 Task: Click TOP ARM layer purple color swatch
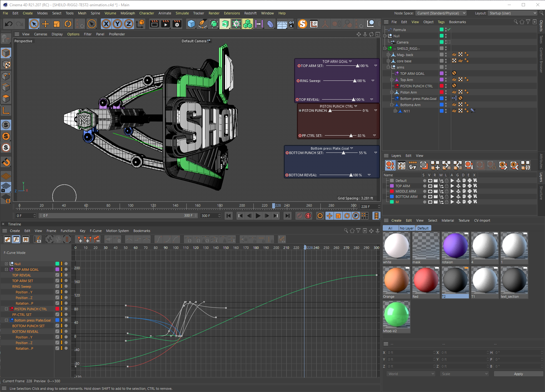(x=392, y=186)
